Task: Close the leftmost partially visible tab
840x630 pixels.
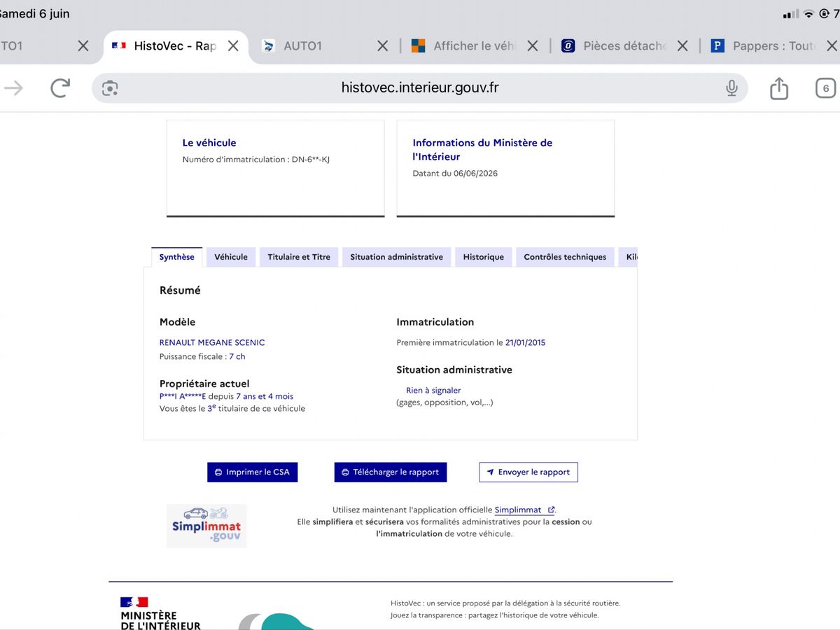Action: tap(83, 45)
